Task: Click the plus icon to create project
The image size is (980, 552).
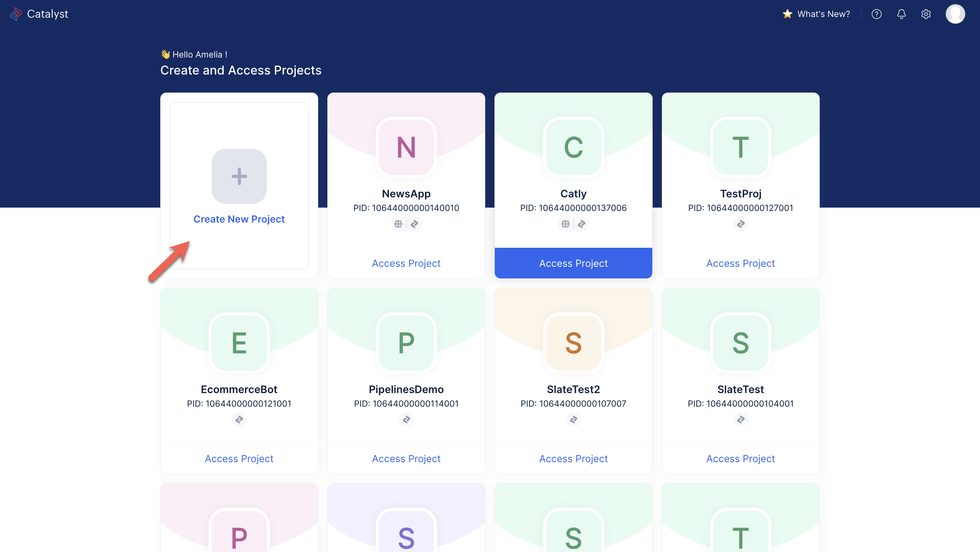Action: click(239, 176)
